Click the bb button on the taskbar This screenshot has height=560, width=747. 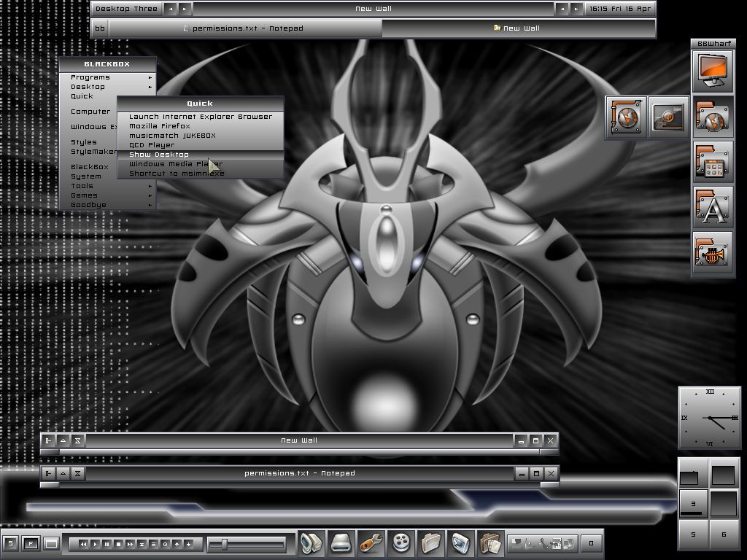tap(99, 28)
